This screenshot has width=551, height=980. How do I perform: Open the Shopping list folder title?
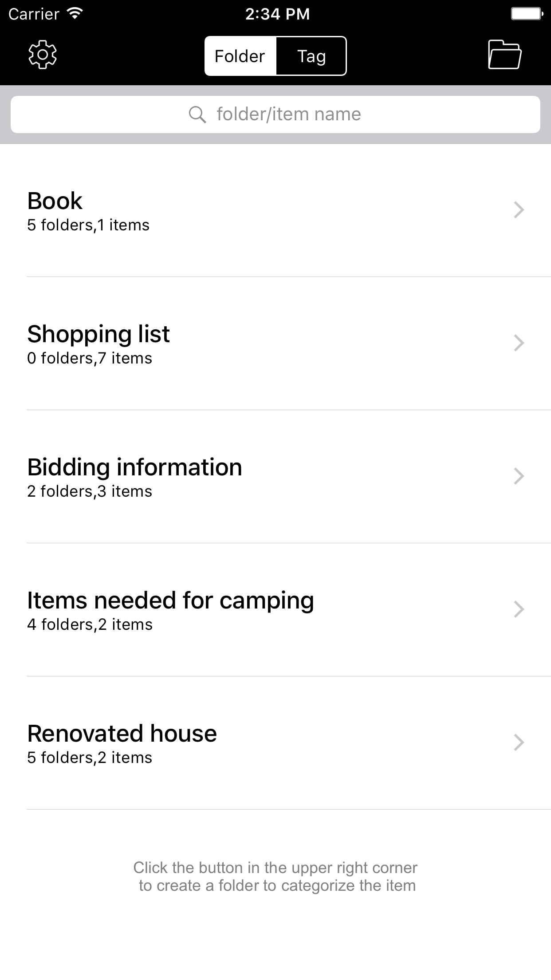(x=98, y=334)
